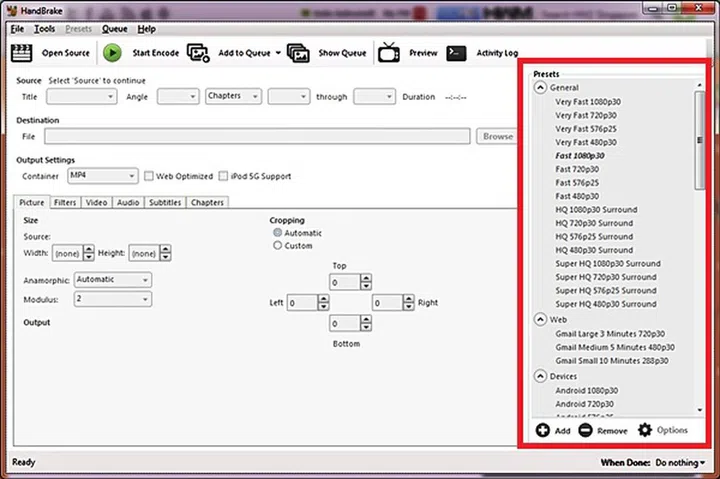Select the Fast 1080p30 preset
The height and width of the screenshot is (479, 720).
[x=580, y=156]
